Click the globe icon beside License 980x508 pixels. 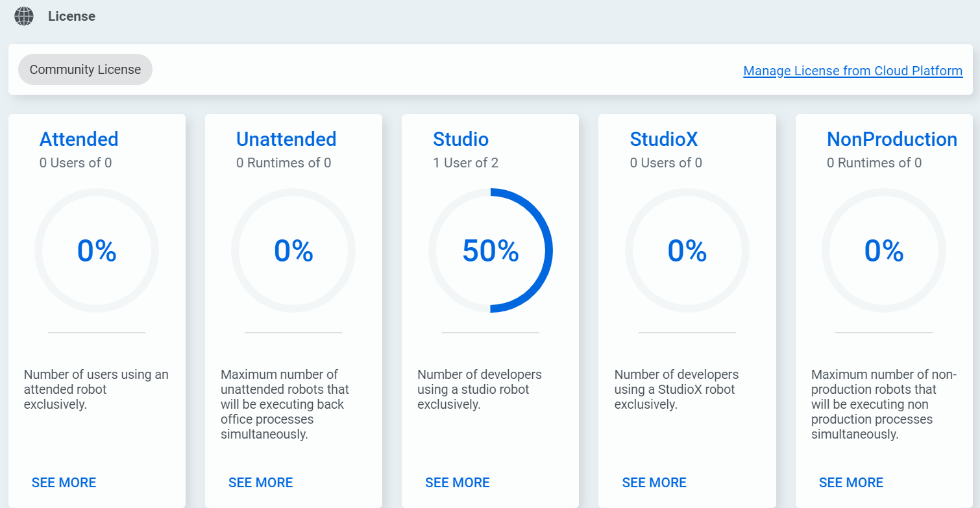[24, 16]
